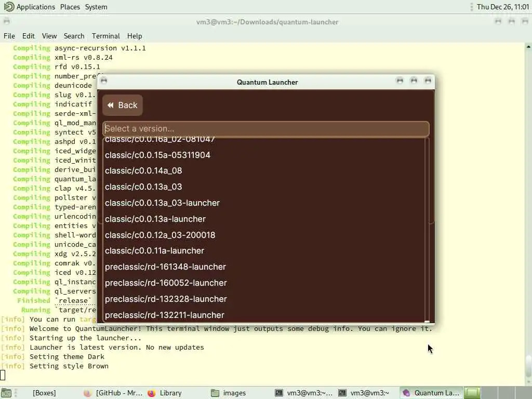Focus the 'Select a version...' search field
Screen dimensions: 532x399
click(x=266, y=129)
